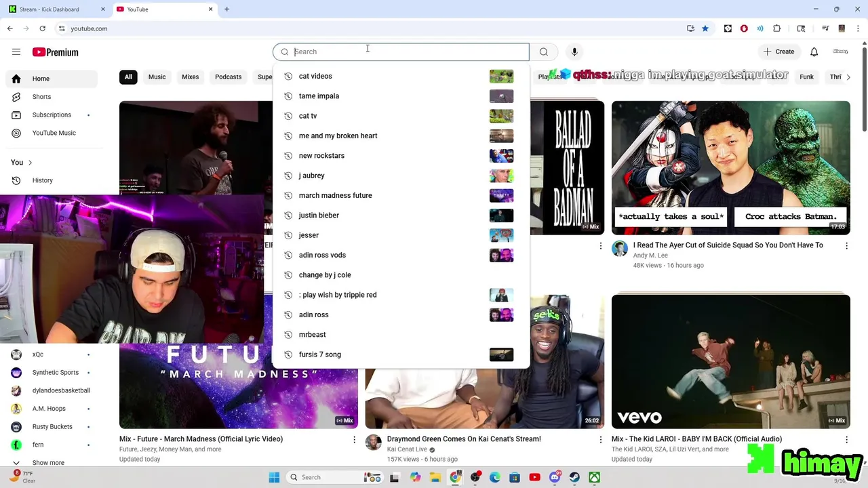Open more options for Draymond Green video

point(600,439)
